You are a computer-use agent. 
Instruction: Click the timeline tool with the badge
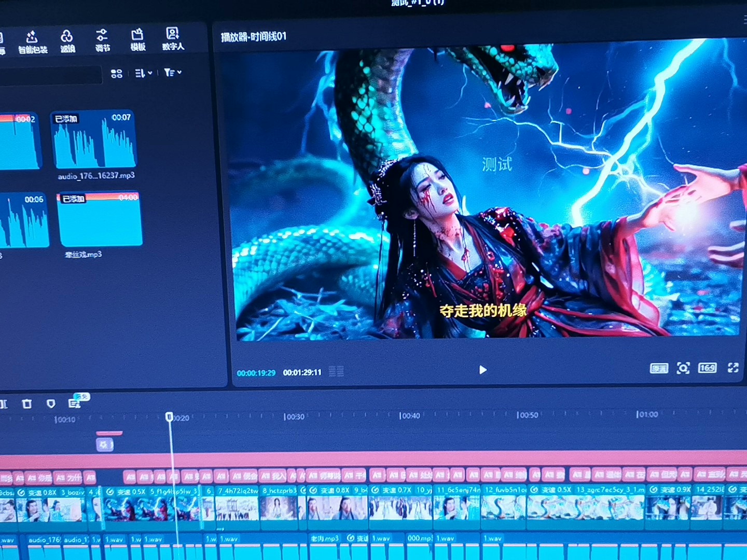tap(75, 402)
